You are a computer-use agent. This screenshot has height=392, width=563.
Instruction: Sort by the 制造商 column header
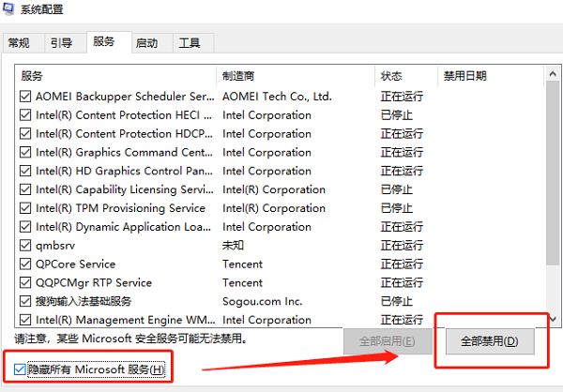click(296, 76)
